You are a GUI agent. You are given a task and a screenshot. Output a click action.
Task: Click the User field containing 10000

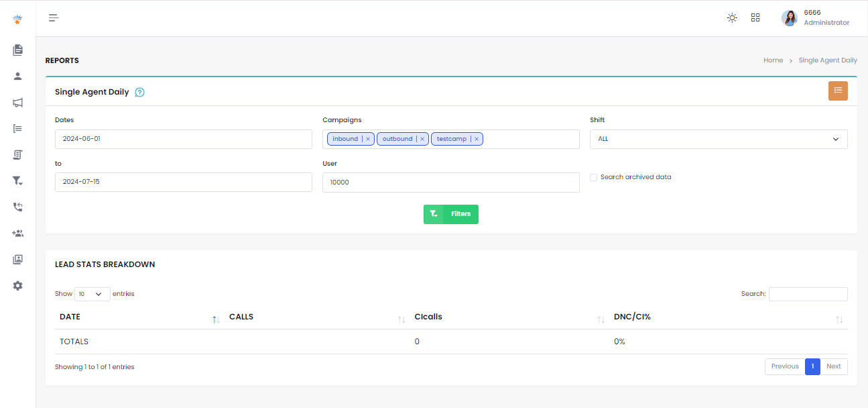tap(451, 183)
